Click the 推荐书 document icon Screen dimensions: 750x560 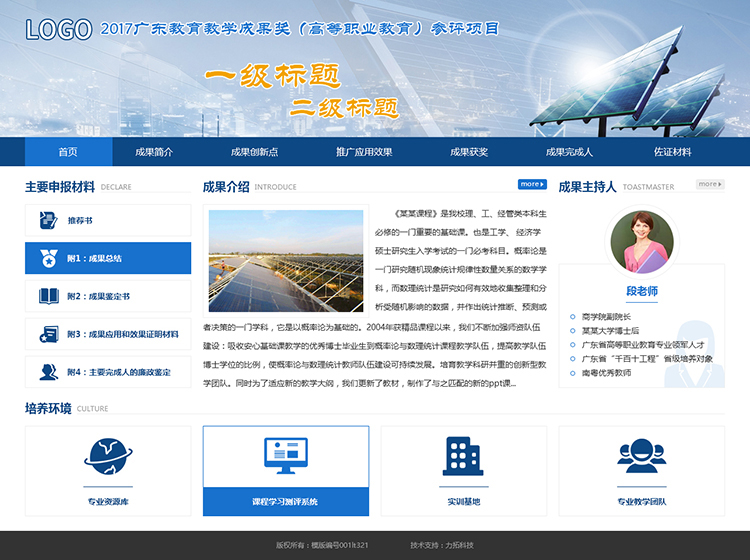(x=48, y=220)
